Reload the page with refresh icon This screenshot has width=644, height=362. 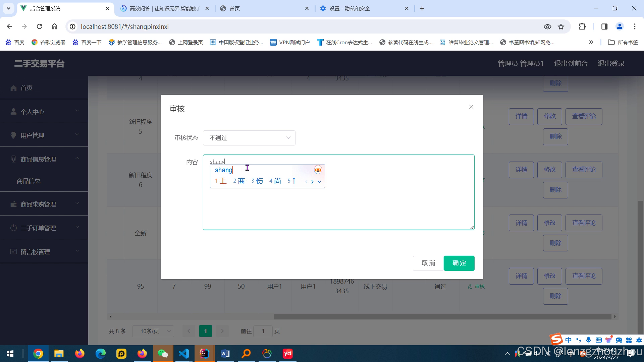(x=39, y=26)
